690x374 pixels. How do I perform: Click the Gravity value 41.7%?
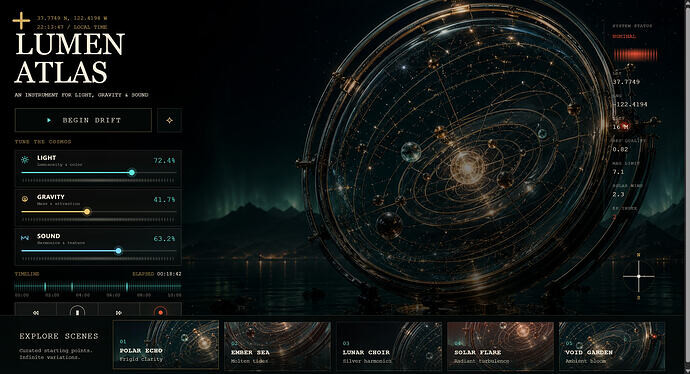click(164, 200)
